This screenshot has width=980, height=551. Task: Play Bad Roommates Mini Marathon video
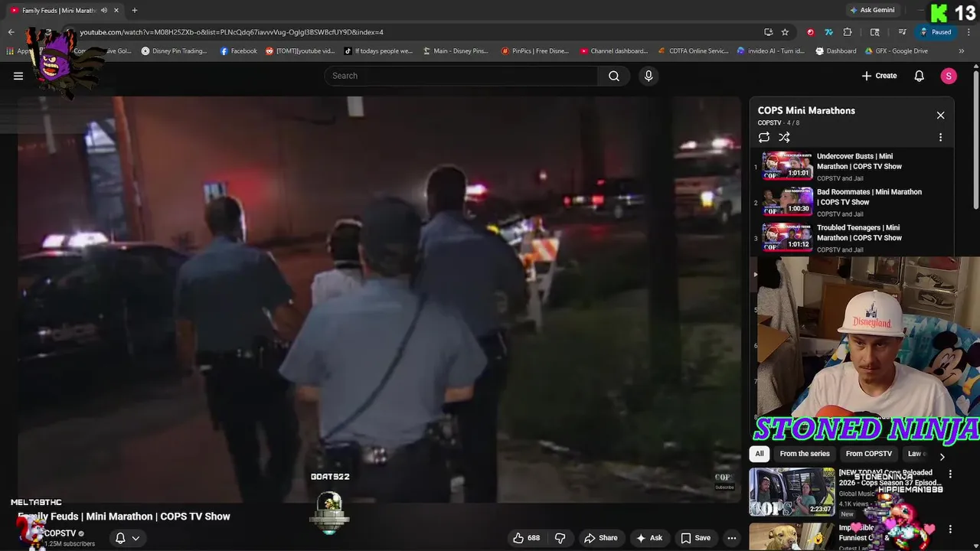pos(851,202)
